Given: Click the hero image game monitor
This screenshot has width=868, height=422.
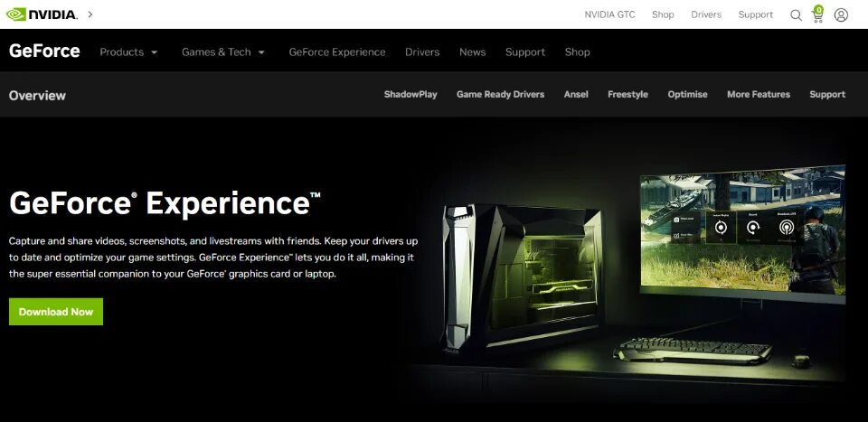Looking at the screenshot, I should coord(743,232).
